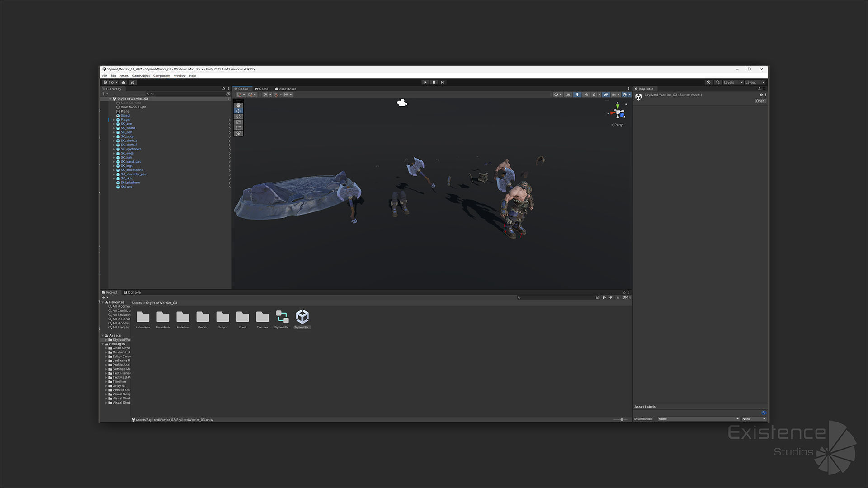The height and width of the screenshot is (488, 868).
Task: Click the Pause button
Action: [434, 82]
